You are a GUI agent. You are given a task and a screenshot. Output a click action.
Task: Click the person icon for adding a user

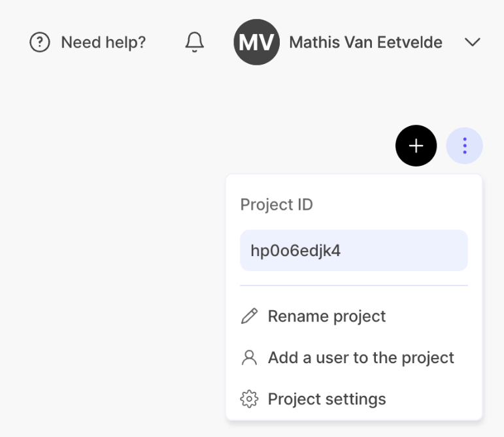(x=249, y=358)
